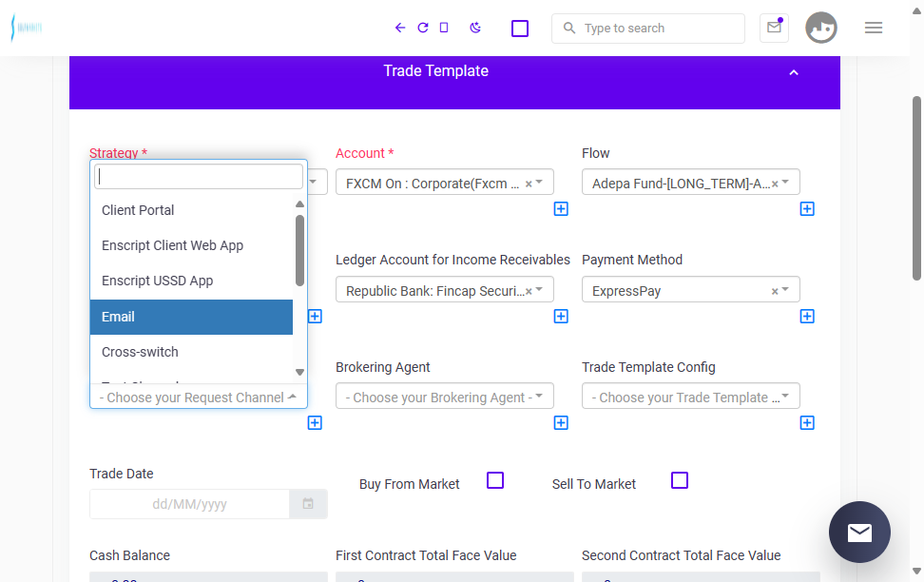The width and height of the screenshot is (924, 582).
Task: Close the Request Channel dropdown
Action: [x=199, y=397]
